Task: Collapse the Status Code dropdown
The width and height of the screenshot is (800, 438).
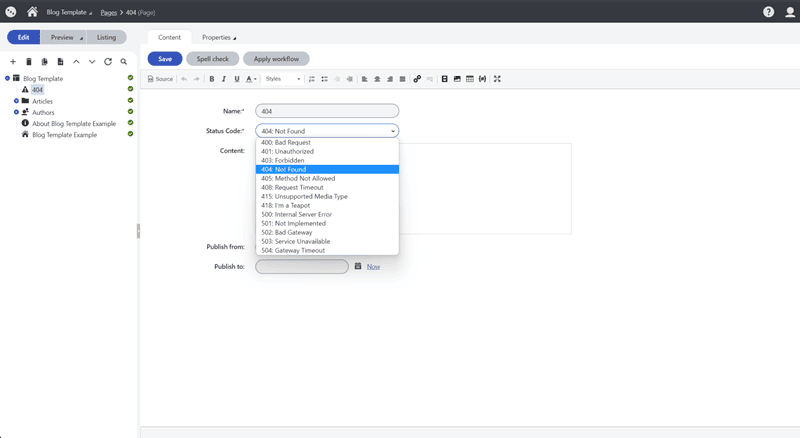Action: [x=327, y=131]
